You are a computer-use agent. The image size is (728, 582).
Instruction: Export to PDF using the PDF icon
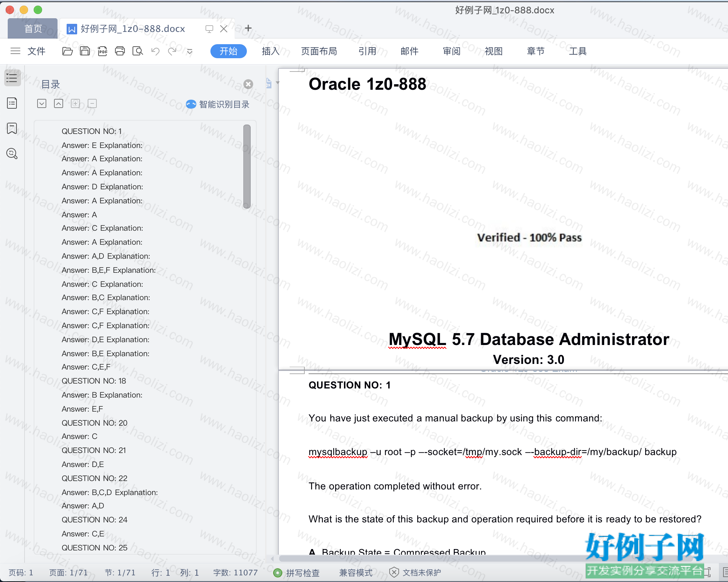pos(102,51)
